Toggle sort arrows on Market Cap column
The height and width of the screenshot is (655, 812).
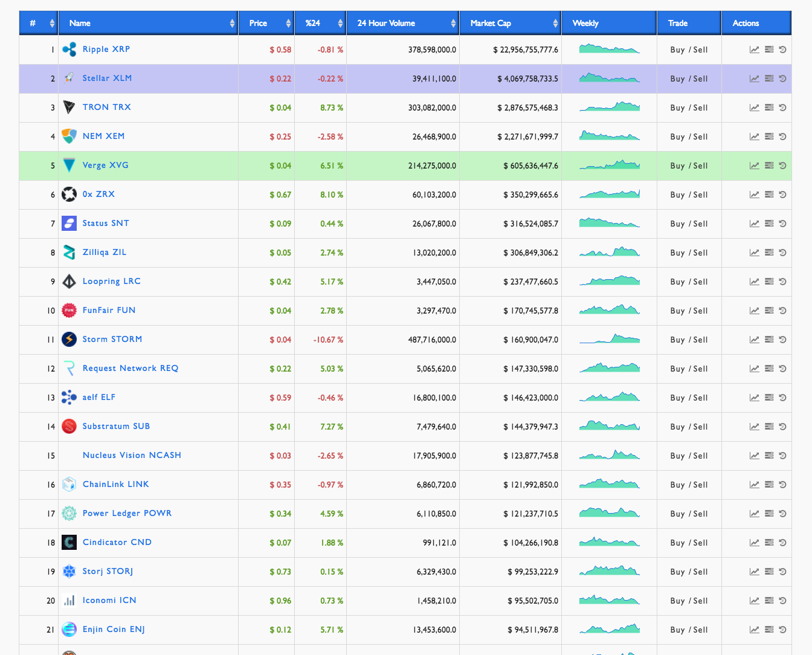pyautogui.click(x=555, y=24)
